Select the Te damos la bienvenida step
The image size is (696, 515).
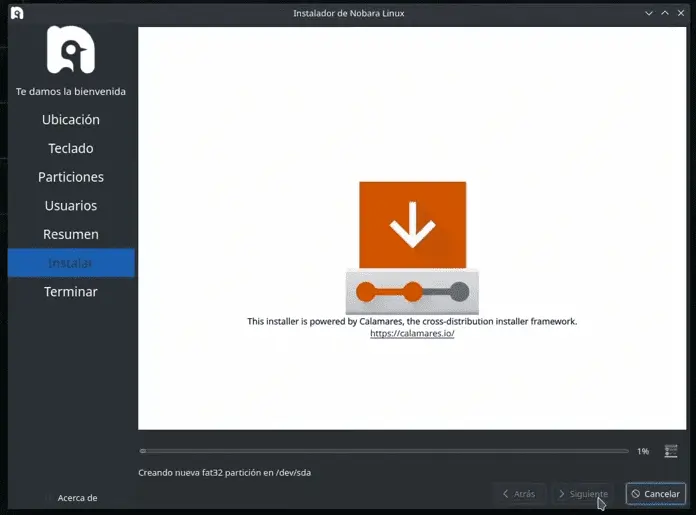click(71, 91)
